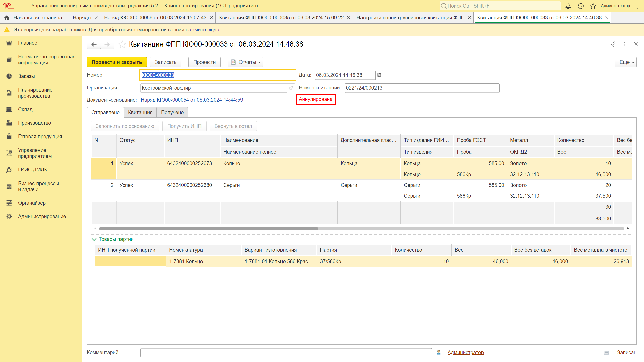Open Готовая продукция section icon
Image resolution: width=644 pixels, height=362 pixels.
(x=9, y=137)
